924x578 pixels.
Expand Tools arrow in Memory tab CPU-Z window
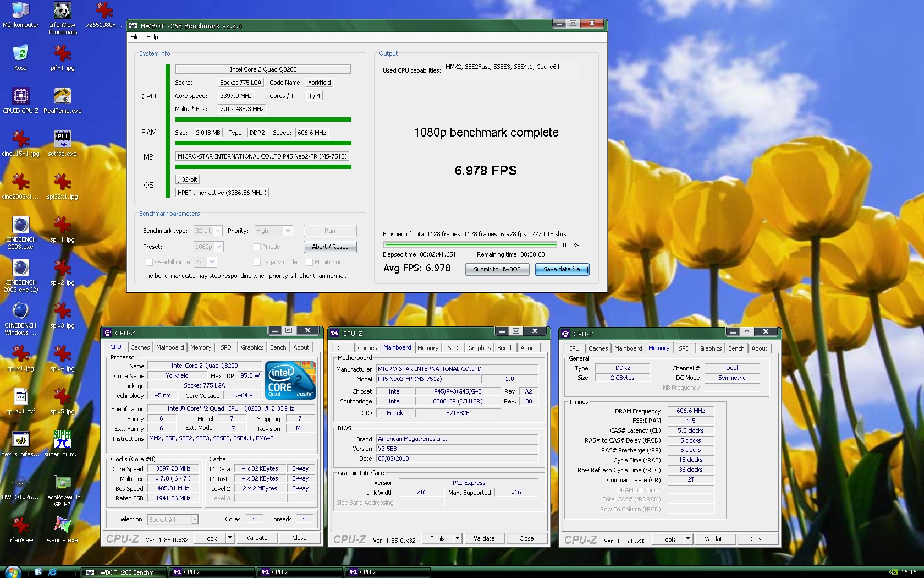[688, 539]
